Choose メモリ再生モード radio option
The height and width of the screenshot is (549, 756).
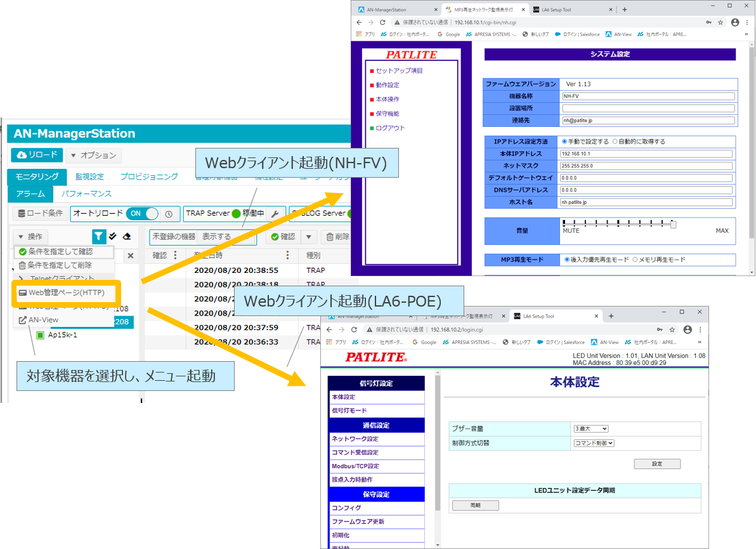pos(635,260)
